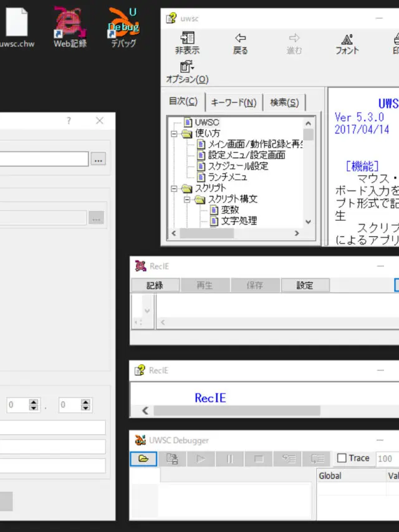399x532 pixels.
Task: Select the 設定メニュ/設定画面 tree item
Action: point(247,155)
